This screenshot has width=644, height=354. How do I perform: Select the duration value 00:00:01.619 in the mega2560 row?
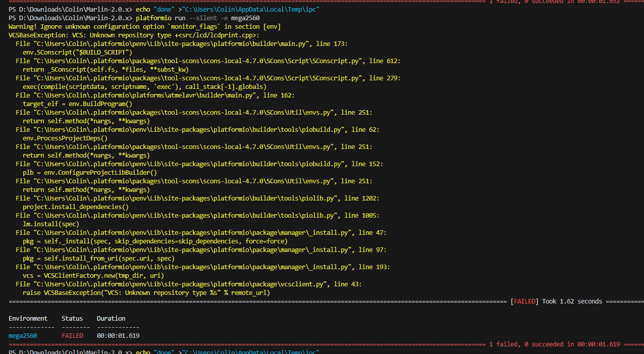[118, 335]
